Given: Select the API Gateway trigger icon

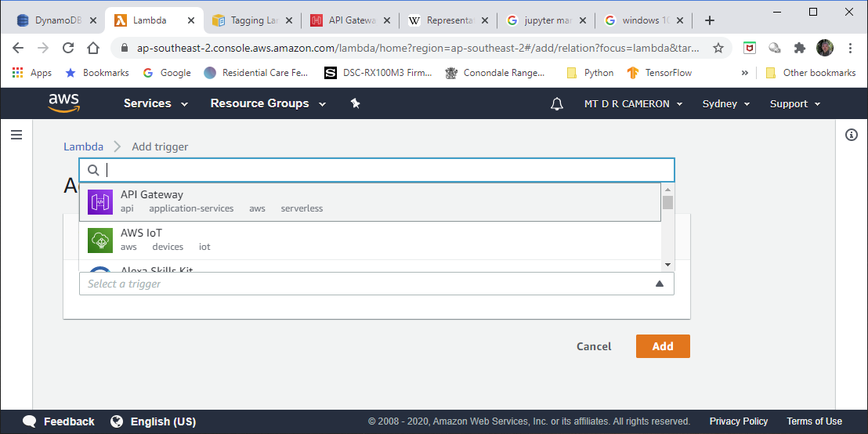Looking at the screenshot, I should click(100, 201).
